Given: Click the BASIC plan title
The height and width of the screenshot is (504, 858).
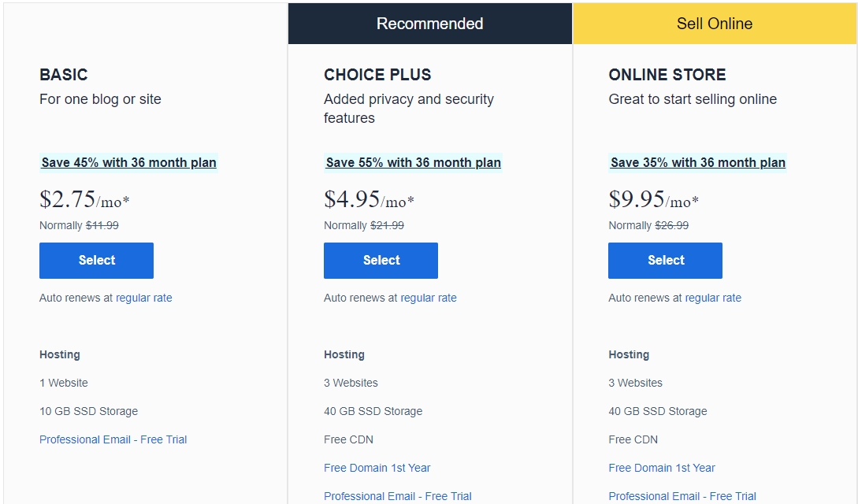Looking at the screenshot, I should [x=64, y=74].
